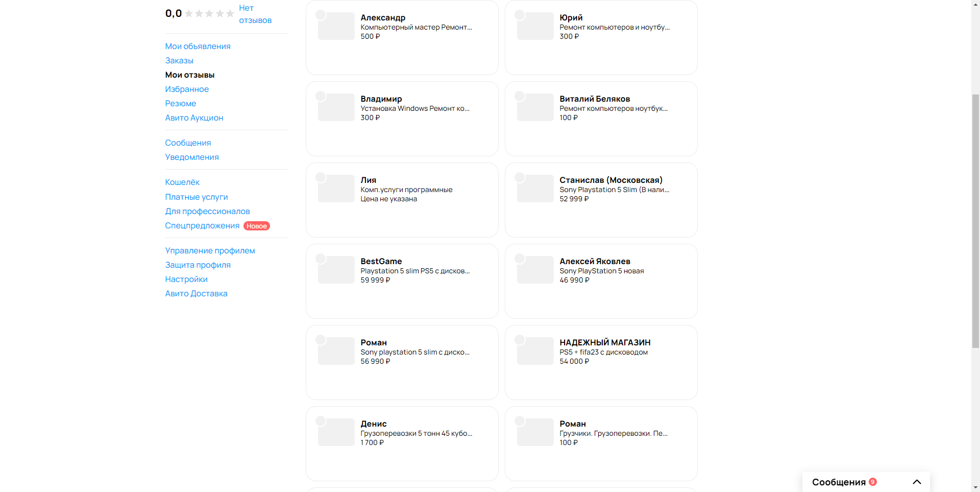Open the Кошелёк page

tap(182, 182)
